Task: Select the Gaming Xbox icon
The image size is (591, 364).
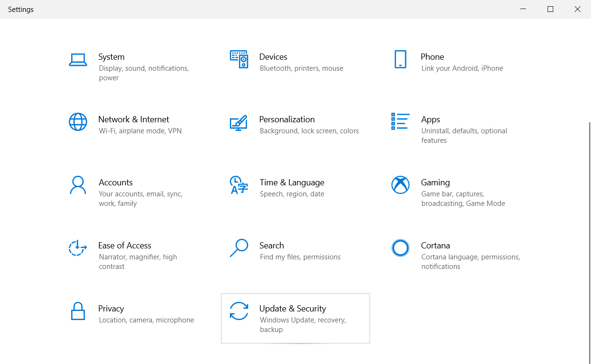Action: pos(400,185)
